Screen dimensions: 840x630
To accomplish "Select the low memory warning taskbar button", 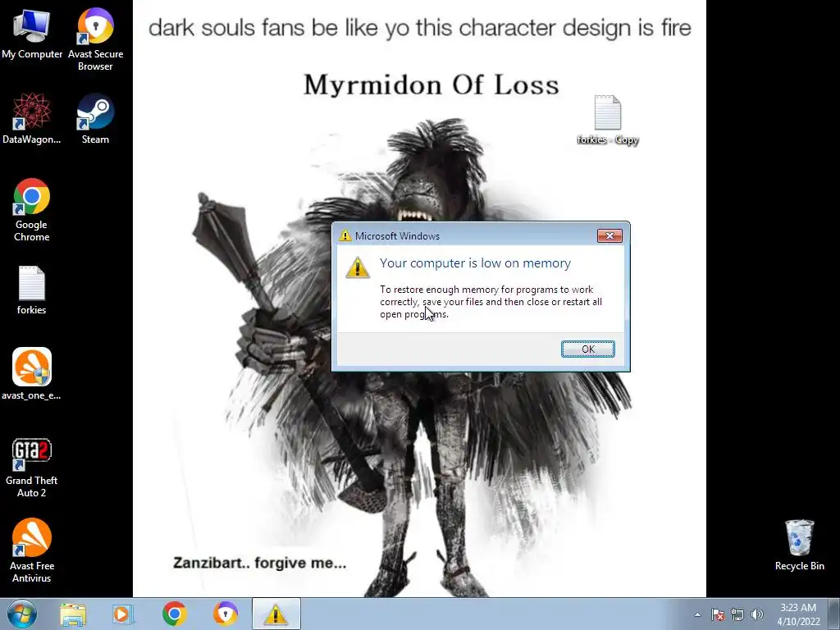I will tap(276, 614).
